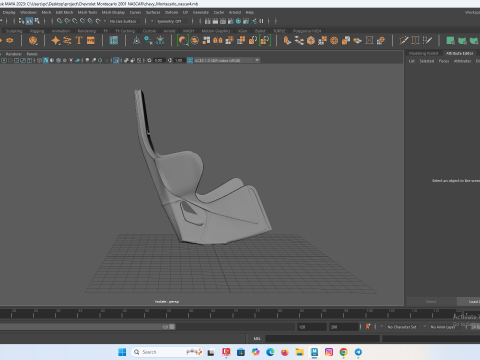480x360 pixels.
Task: Click the Pause Viewport 2.0 icon
Action: click(x=261, y=21)
